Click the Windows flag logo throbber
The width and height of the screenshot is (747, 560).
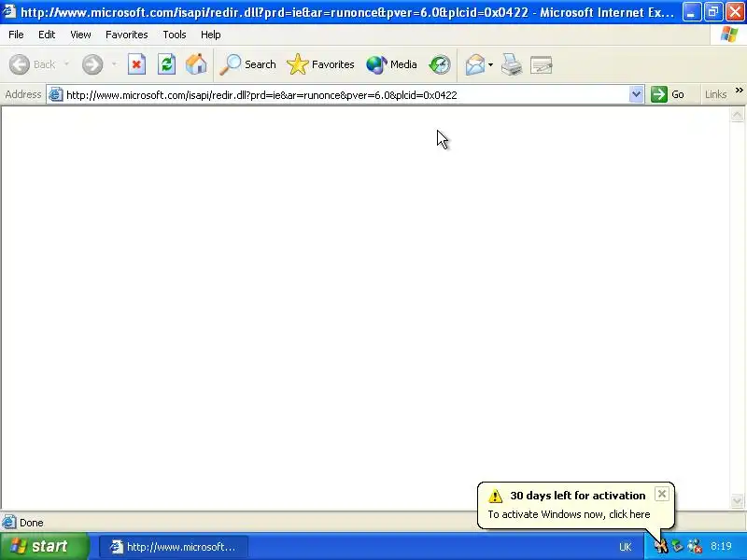point(729,35)
